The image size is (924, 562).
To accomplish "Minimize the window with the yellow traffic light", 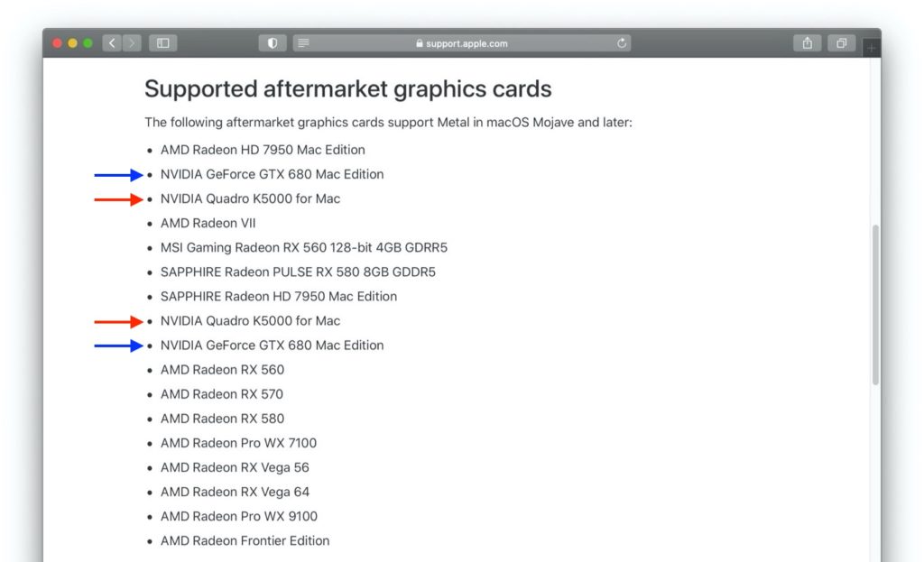I will point(72,42).
